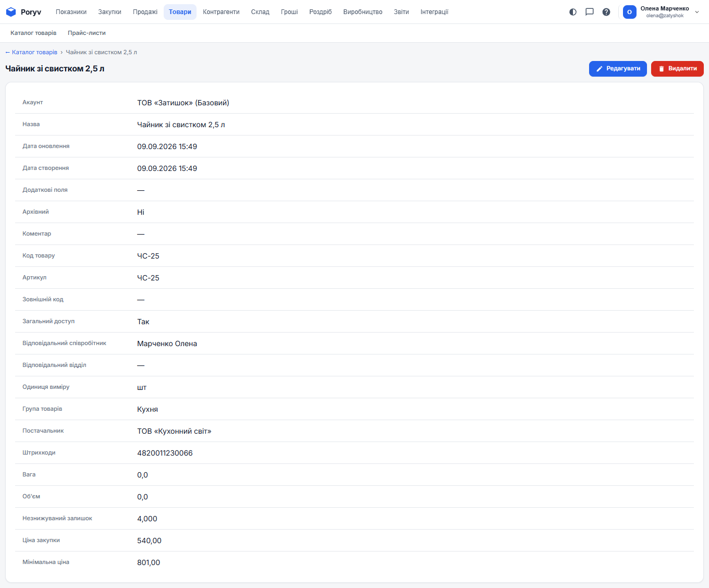Click product group value Кухня
Image resolution: width=709 pixels, height=588 pixels.
point(148,409)
